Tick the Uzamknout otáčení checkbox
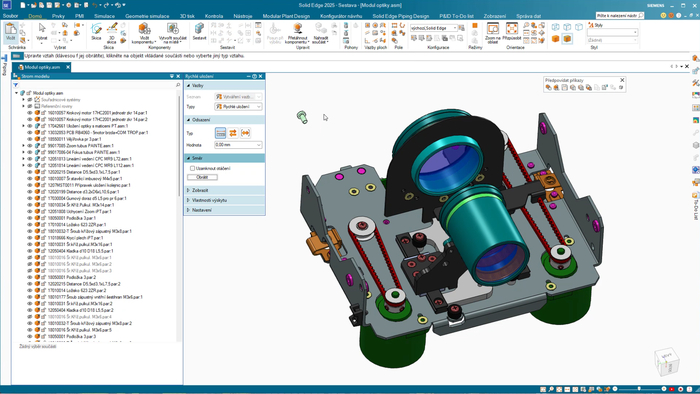This screenshot has width=700, height=394. (x=192, y=168)
